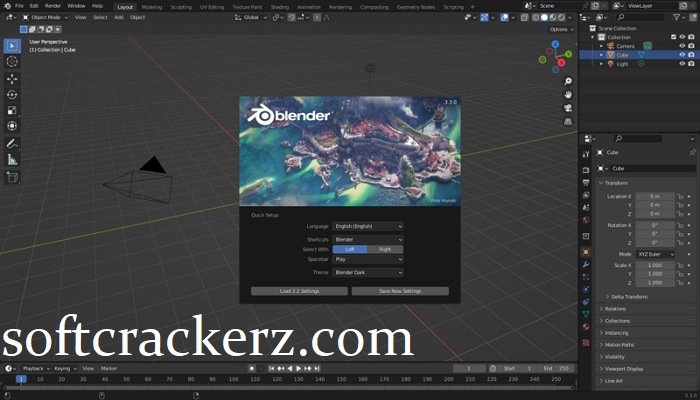Screen dimensions: 700x400
Task: Expand the Relations panel
Action: coord(615,309)
